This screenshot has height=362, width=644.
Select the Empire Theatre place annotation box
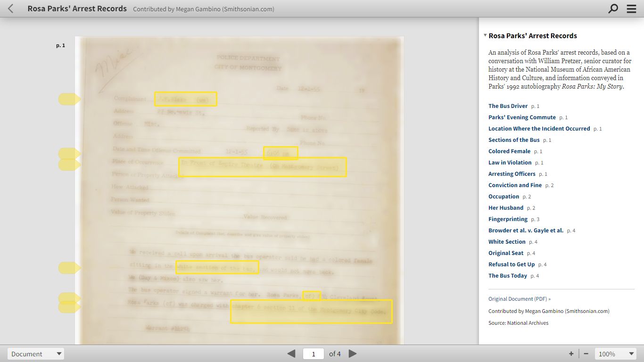pos(263,167)
